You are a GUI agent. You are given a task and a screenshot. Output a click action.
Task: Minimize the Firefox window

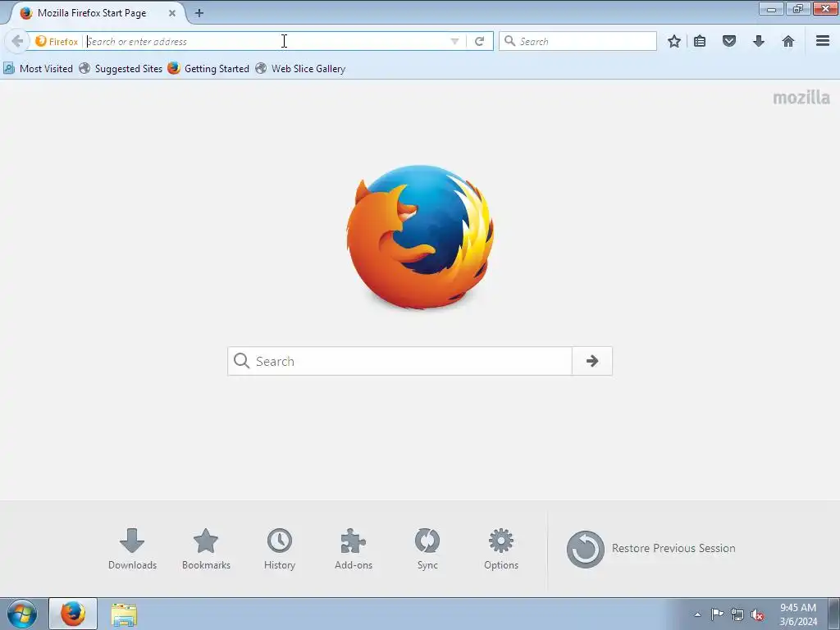coord(771,8)
